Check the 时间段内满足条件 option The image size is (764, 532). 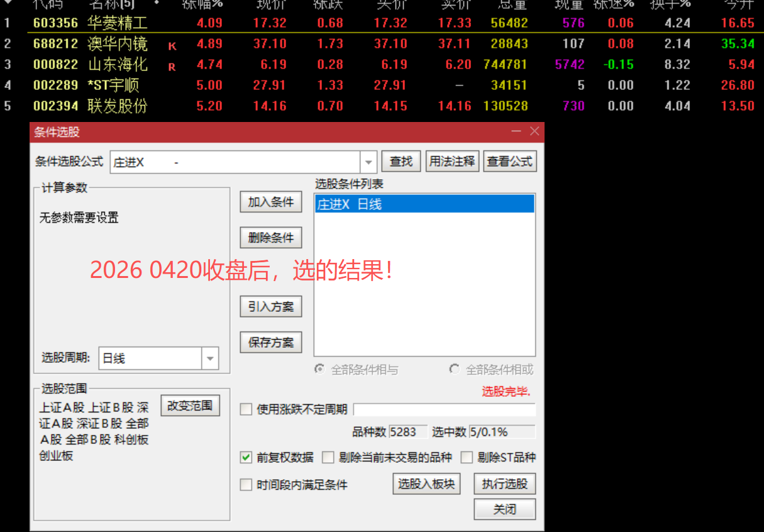coord(246,484)
